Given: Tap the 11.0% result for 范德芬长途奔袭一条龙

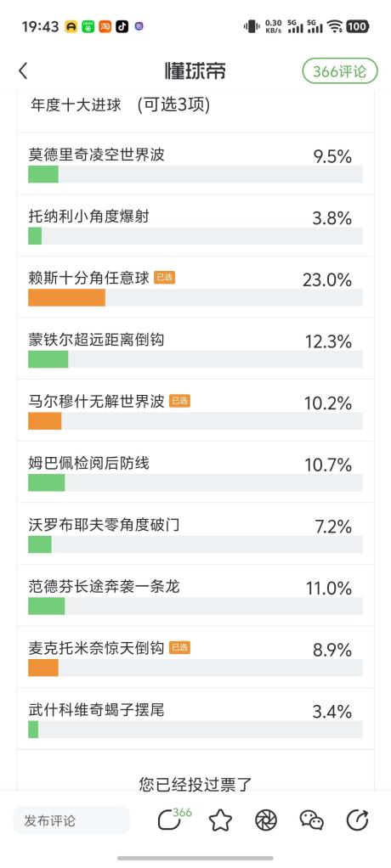Looking at the screenshot, I should point(329,588).
